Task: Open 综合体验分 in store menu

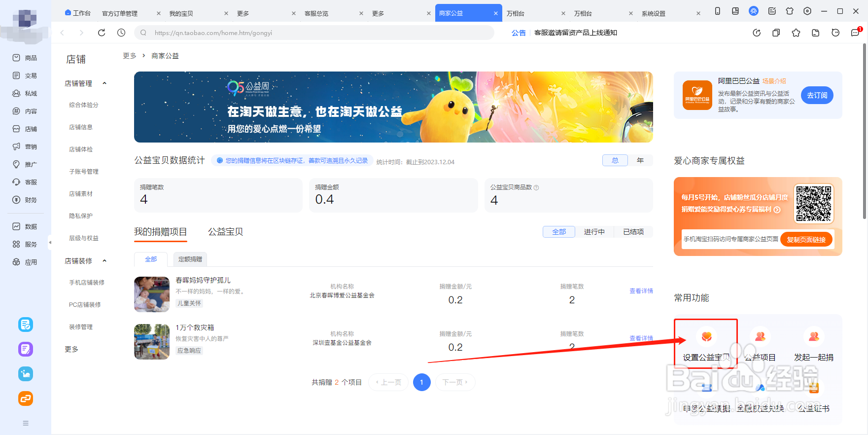Action: click(84, 105)
